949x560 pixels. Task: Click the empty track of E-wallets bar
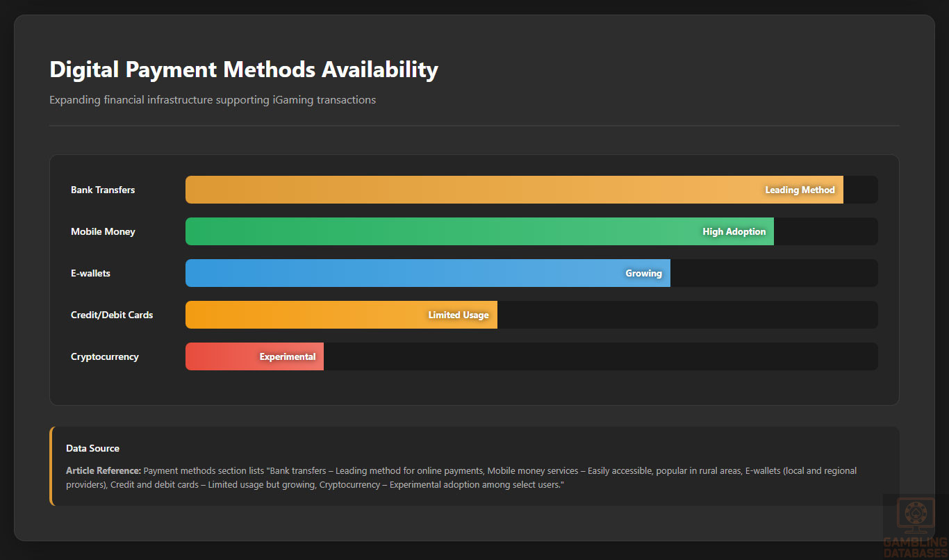[771, 273]
